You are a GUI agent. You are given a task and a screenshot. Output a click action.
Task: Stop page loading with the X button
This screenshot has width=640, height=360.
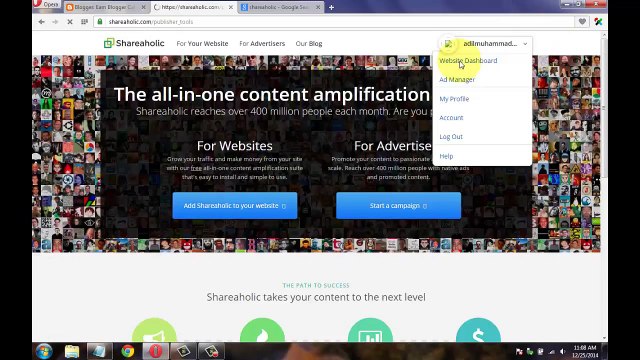70,22
